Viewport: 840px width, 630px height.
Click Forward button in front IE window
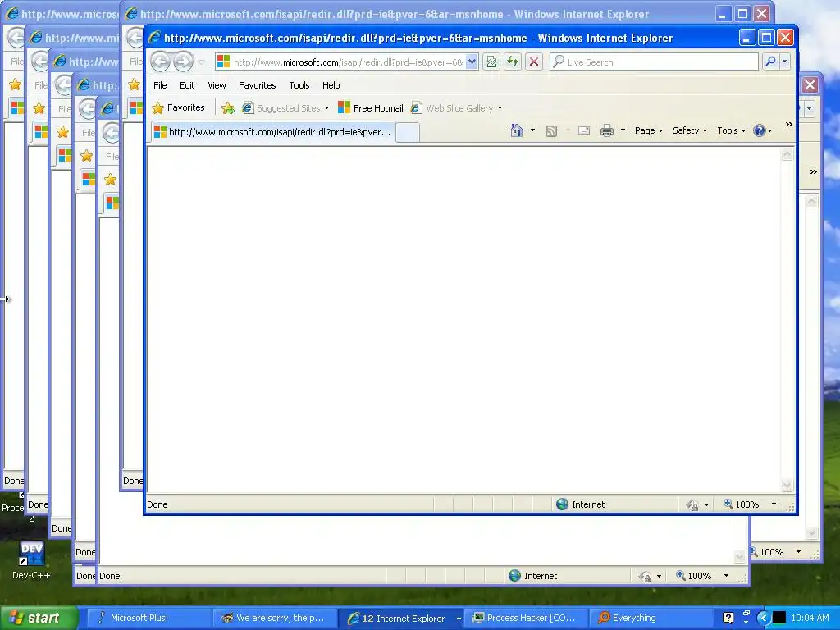coord(183,62)
